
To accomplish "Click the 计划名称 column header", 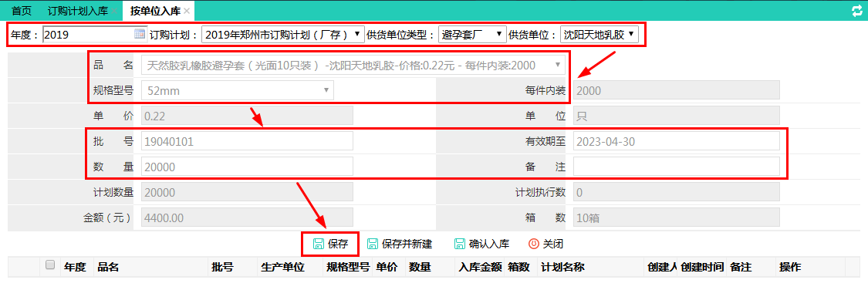I will 563,268.
